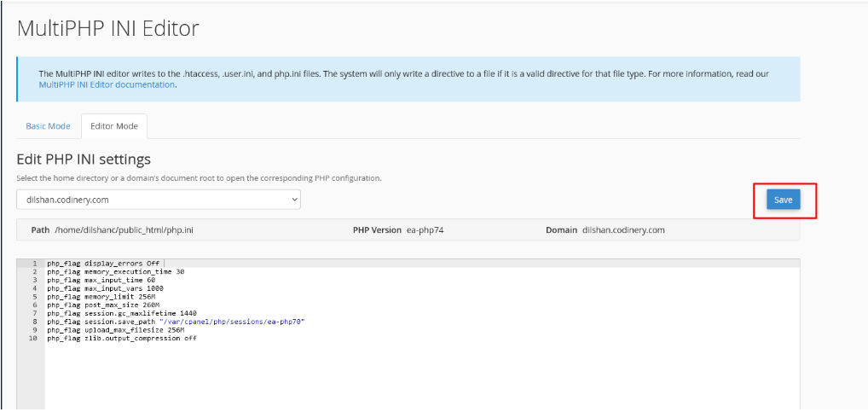Click the blue Save button
Image resolution: width=868 pixels, height=412 pixels.
pos(783,200)
